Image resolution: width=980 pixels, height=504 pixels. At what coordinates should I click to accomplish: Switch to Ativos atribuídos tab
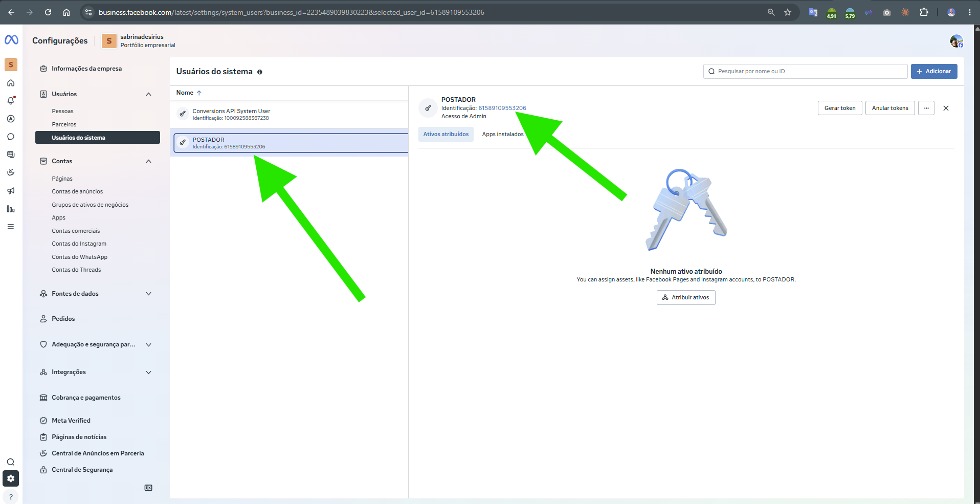point(446,134)
